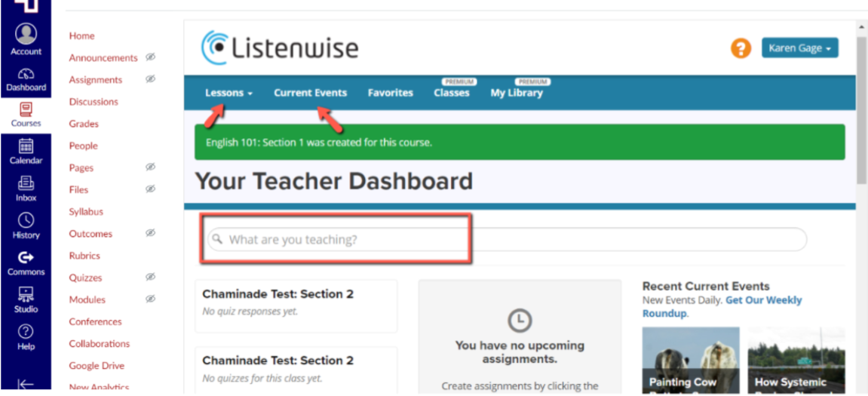
Task: Toggle the eye icon next to Announcements
Action: tap(150, 57)
